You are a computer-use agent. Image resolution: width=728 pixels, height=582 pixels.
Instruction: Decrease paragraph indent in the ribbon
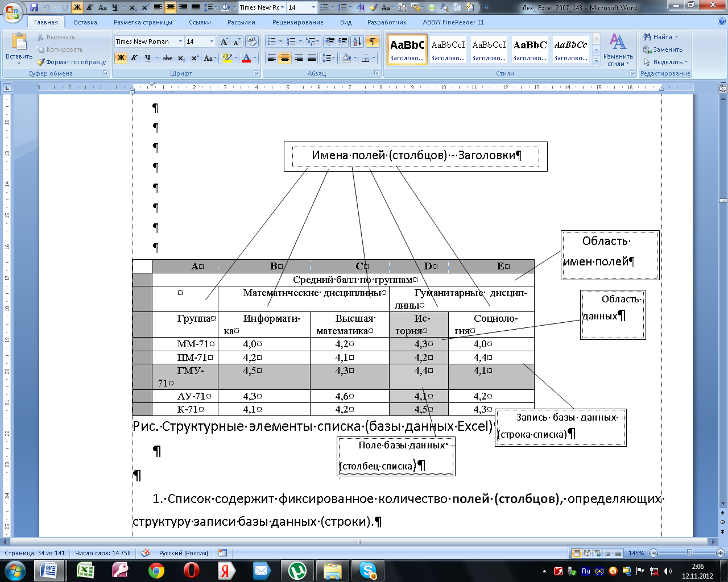[330, 41]
